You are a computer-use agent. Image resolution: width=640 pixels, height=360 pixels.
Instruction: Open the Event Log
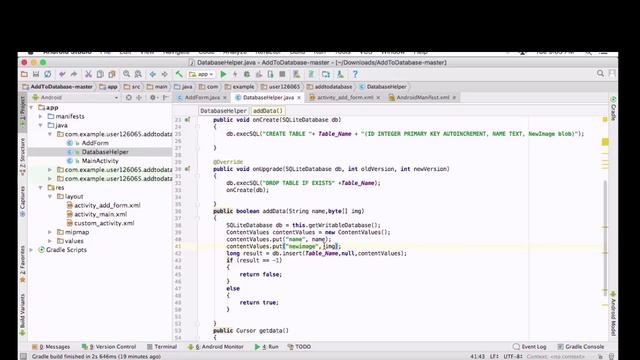[x=529, y=347]
